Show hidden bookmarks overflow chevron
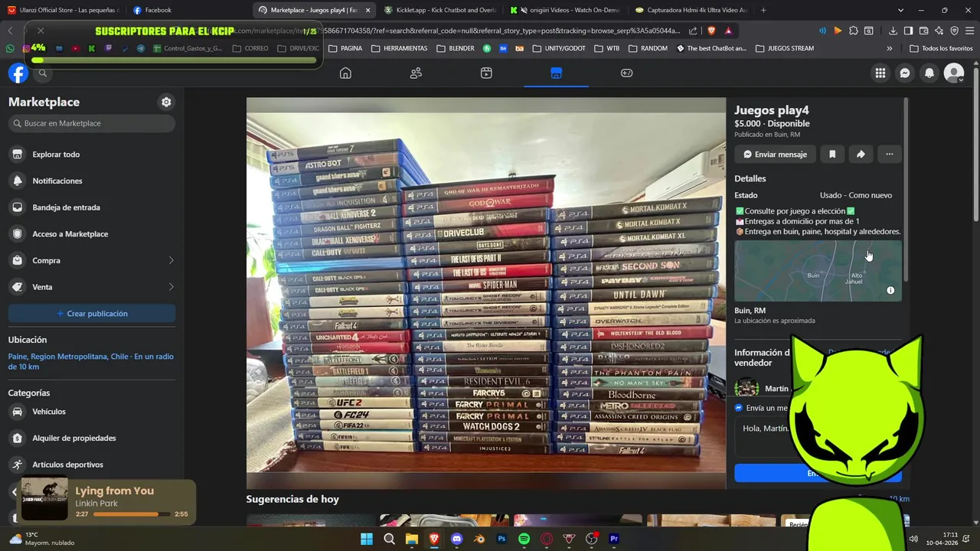 889,48
